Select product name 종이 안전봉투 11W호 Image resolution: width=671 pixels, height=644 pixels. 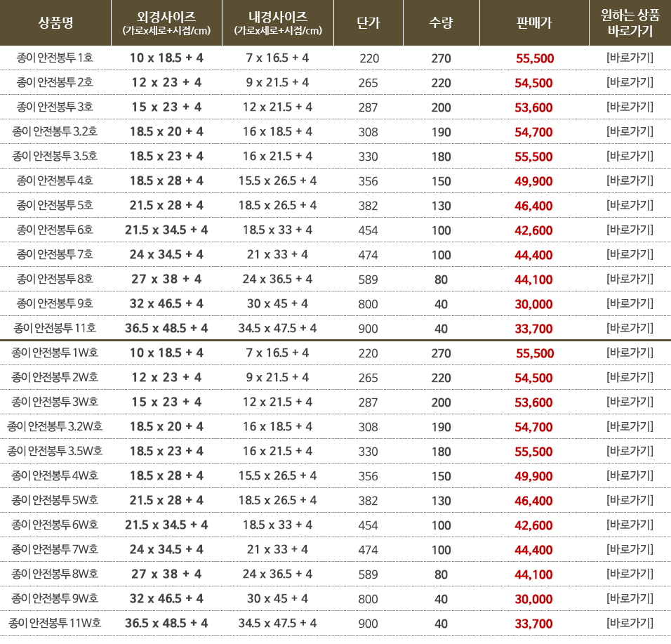click(55, 623)
